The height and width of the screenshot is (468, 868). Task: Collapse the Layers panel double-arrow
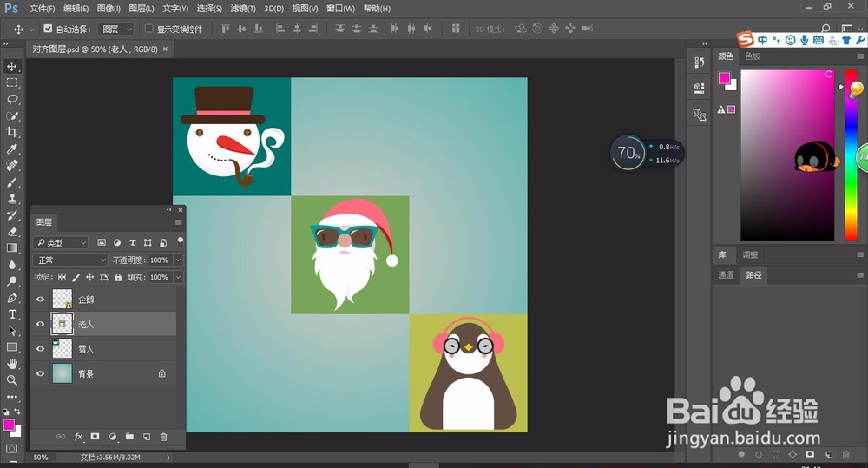coord(169,209)
